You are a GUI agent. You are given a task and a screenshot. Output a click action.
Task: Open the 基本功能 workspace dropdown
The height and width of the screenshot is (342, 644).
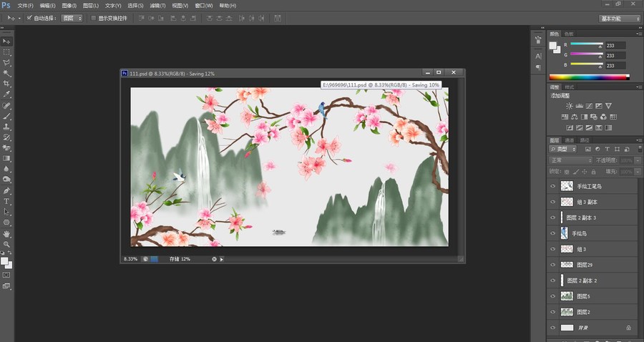(620, 19)
